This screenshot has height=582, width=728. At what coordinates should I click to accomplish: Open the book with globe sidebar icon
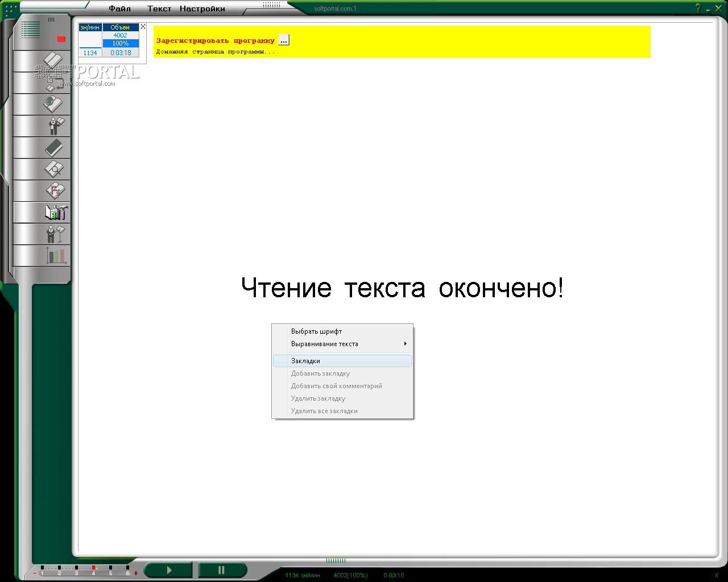[x=53, y=104]
